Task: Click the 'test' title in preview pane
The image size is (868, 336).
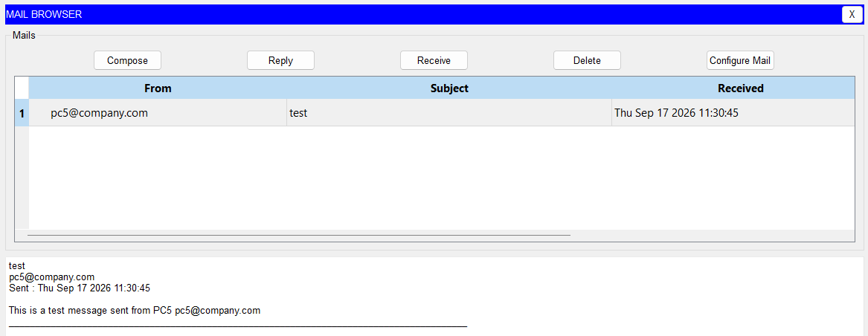Action: (x=17, y=266)
